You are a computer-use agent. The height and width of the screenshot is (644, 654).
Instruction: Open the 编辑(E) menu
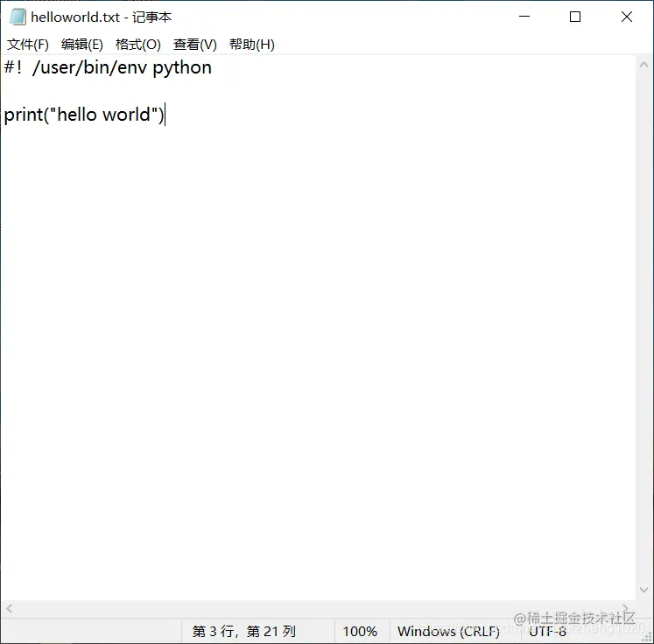pos(82,44)
